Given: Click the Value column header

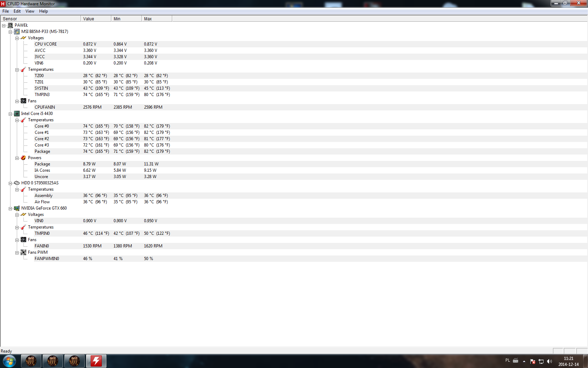Looking at the screenshot, I should tap(96, 19).
